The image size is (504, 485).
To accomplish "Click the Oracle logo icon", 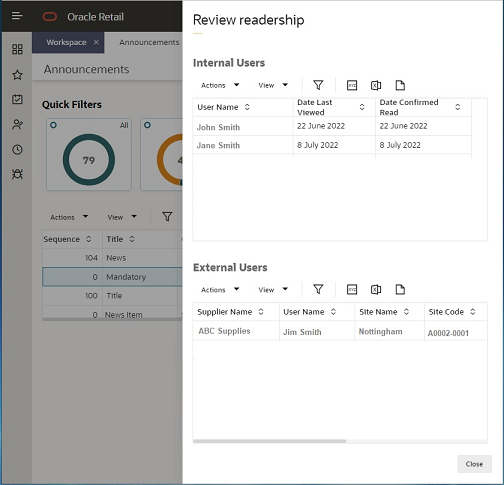I will tap(50, 16).
